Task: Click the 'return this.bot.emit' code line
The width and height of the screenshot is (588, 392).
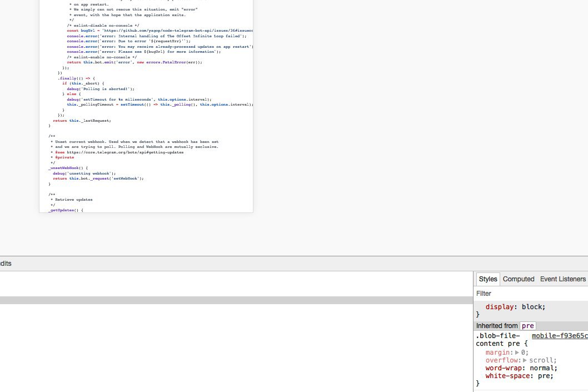Action: [x=134, y=62]
